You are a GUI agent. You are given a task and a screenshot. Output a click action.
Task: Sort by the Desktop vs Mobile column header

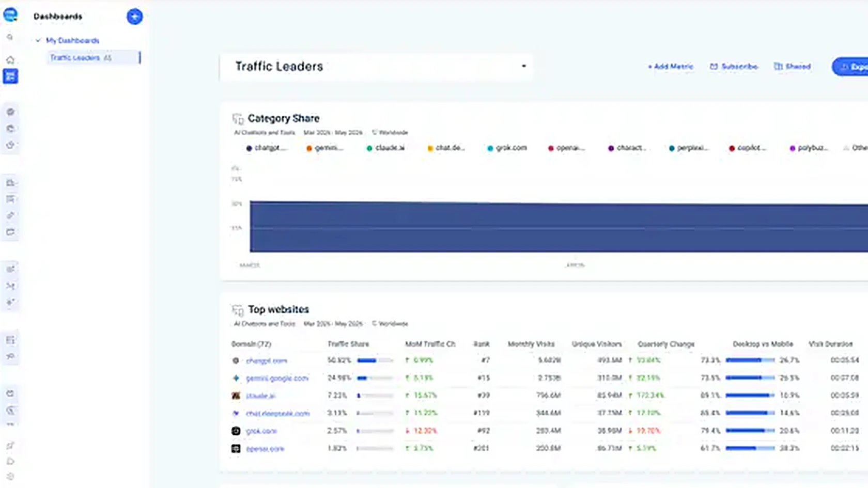[x=763, y=344]
